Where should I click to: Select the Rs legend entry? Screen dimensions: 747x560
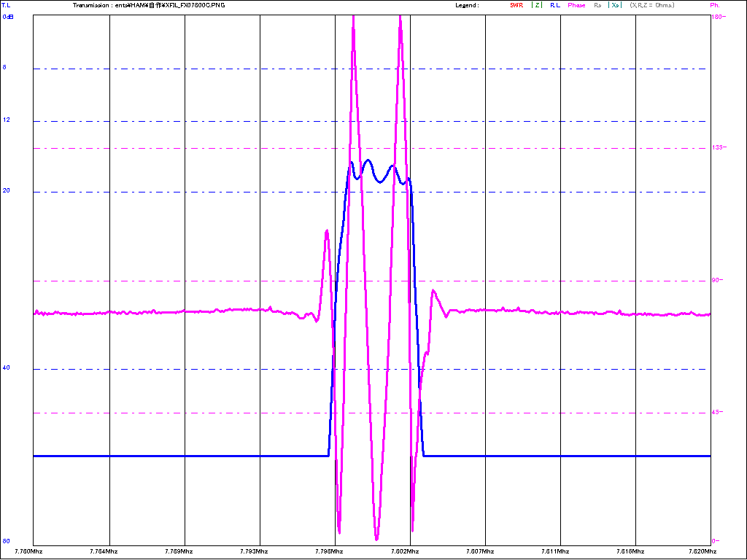click(x=597, y=5)
